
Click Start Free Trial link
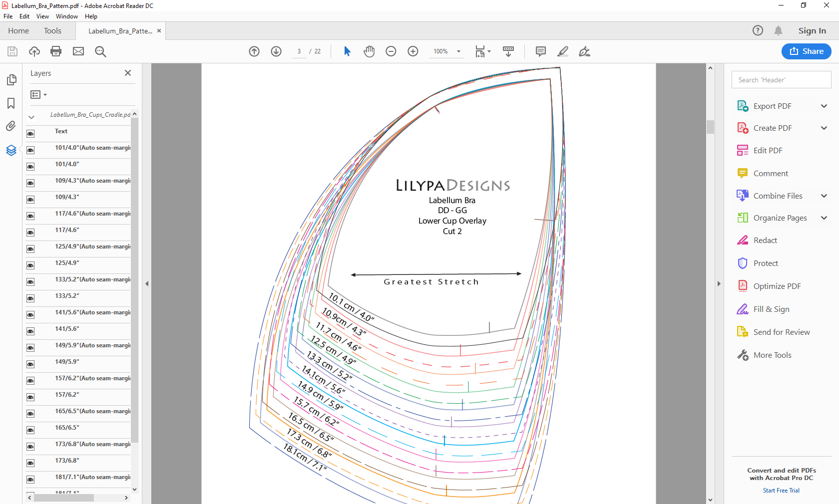(781, 491)
